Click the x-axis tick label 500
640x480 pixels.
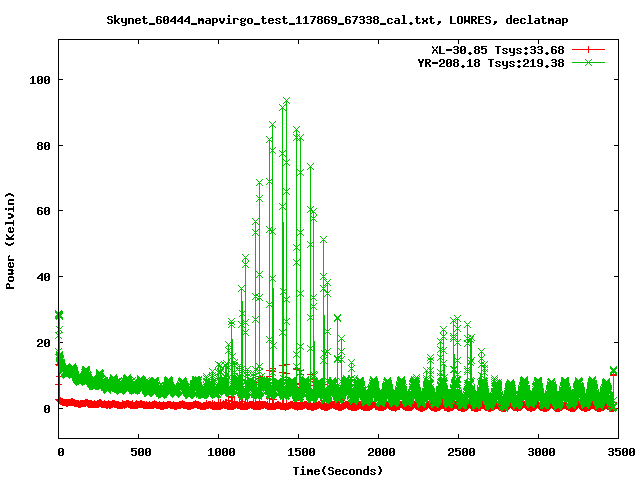coord(141,452)
